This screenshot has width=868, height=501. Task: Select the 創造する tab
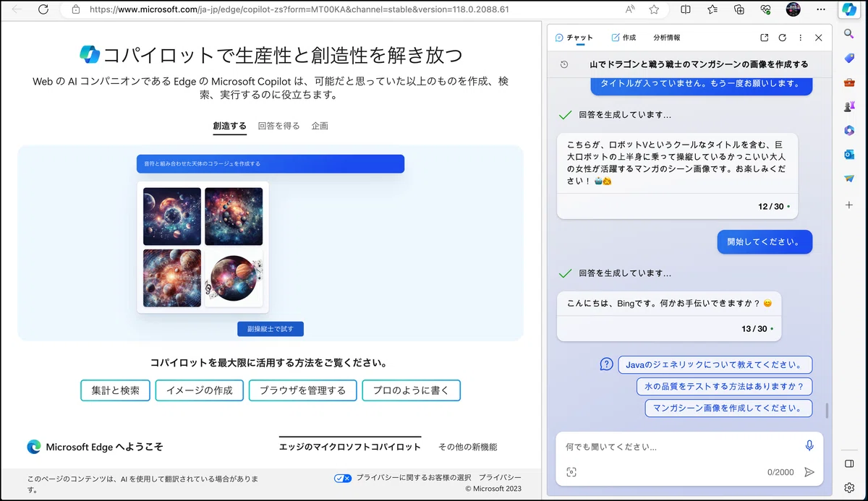(x=229, y=126)
